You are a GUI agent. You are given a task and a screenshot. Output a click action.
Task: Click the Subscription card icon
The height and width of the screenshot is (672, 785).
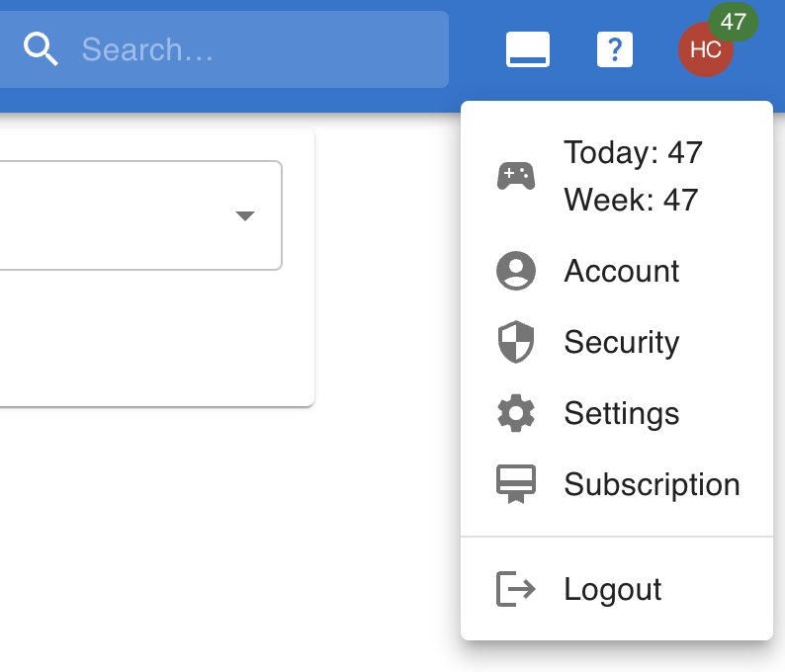[515, 484]
